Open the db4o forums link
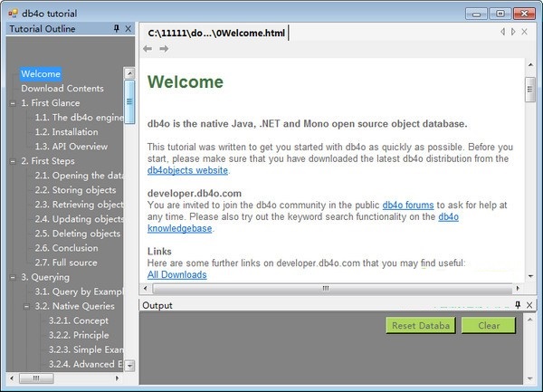Image resolution: width=543 pixels, height=392 pixels. point(408,205)
